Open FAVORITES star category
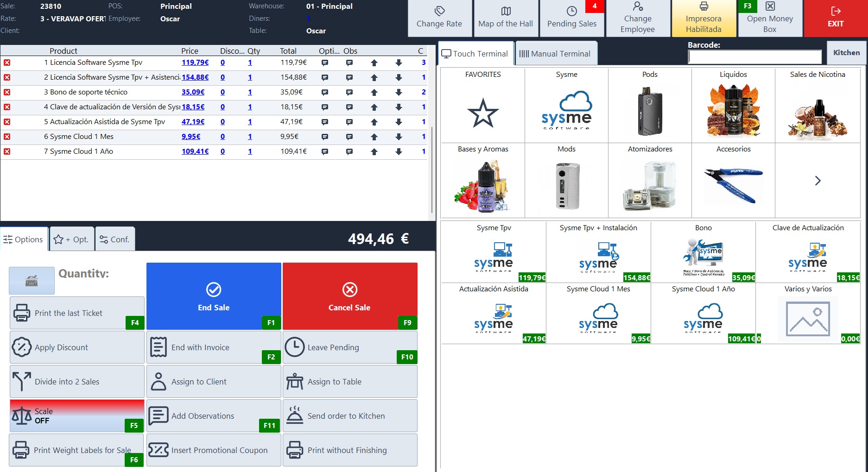 tap(483, 106)
